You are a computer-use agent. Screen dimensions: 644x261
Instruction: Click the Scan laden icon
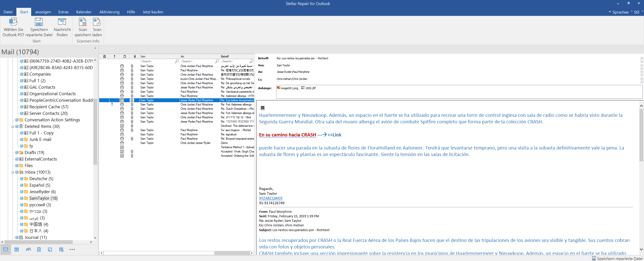tap(97, 22)
